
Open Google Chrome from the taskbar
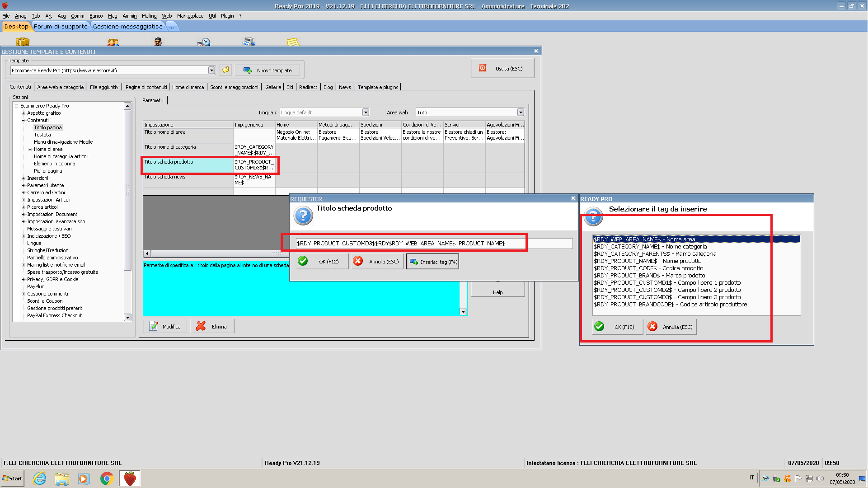tap(107, 479)
